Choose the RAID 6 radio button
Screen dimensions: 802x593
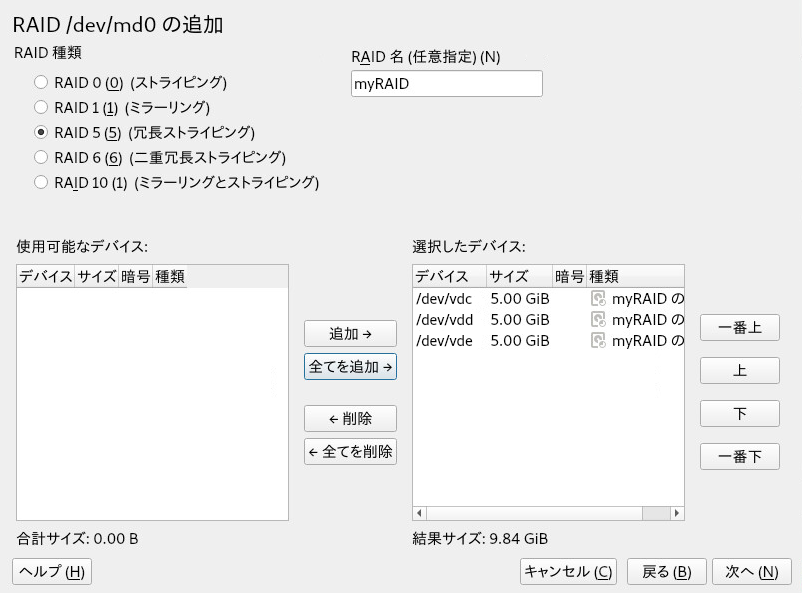(41, 157)
